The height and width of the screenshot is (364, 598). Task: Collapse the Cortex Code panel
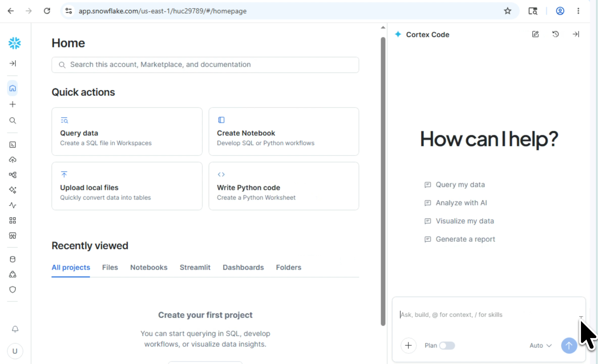pos(576,34)
